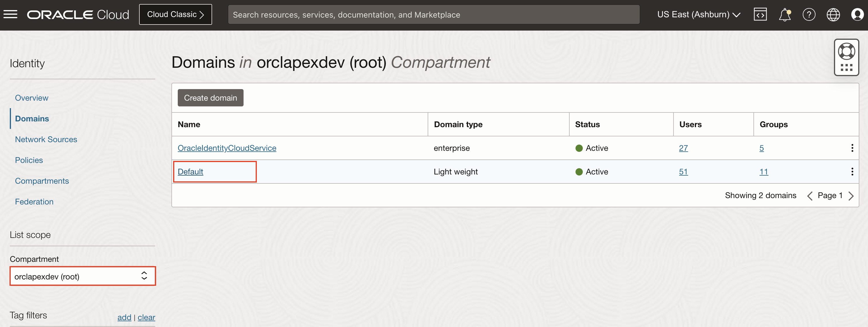Click the Create domain button
Screen dimensions: 868x327
tap(210, 98)
